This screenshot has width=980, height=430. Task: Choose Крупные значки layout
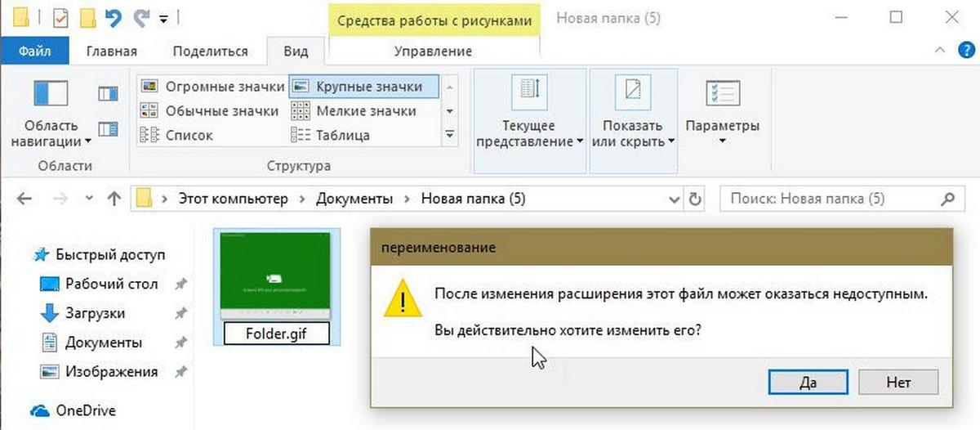[364, 86]
